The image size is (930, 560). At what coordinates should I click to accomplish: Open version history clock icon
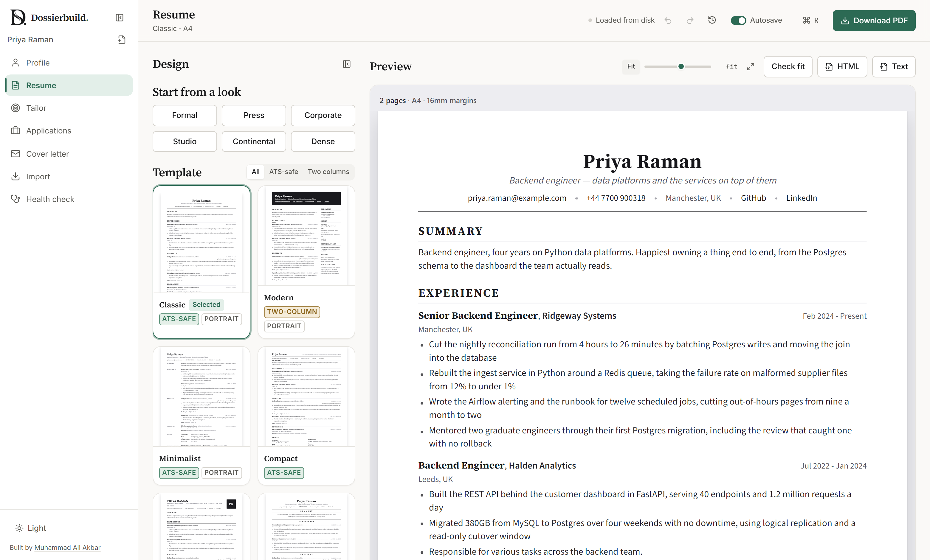[712, 20]
